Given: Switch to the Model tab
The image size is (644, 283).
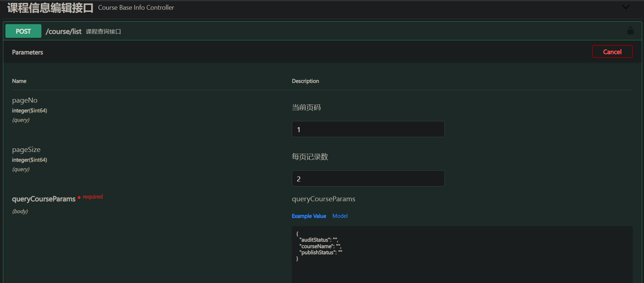Looking at the screenshot, I should tap(340, 216).
